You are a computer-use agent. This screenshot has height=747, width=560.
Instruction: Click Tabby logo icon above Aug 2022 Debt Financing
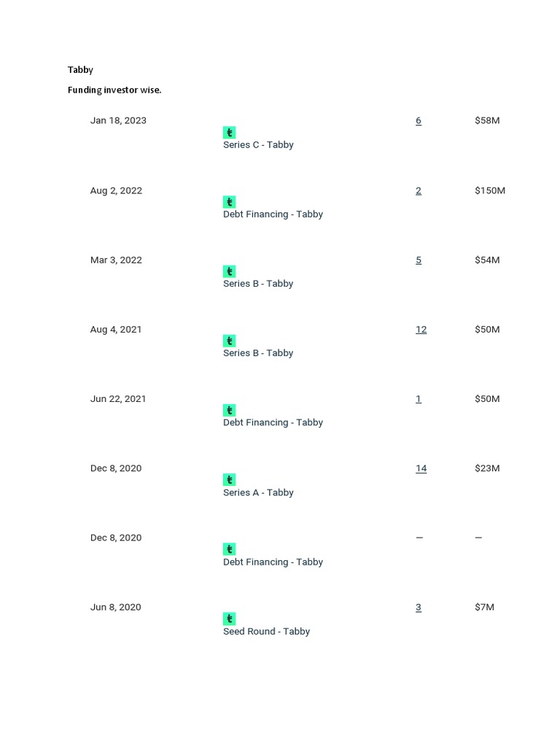coord(229,202)
